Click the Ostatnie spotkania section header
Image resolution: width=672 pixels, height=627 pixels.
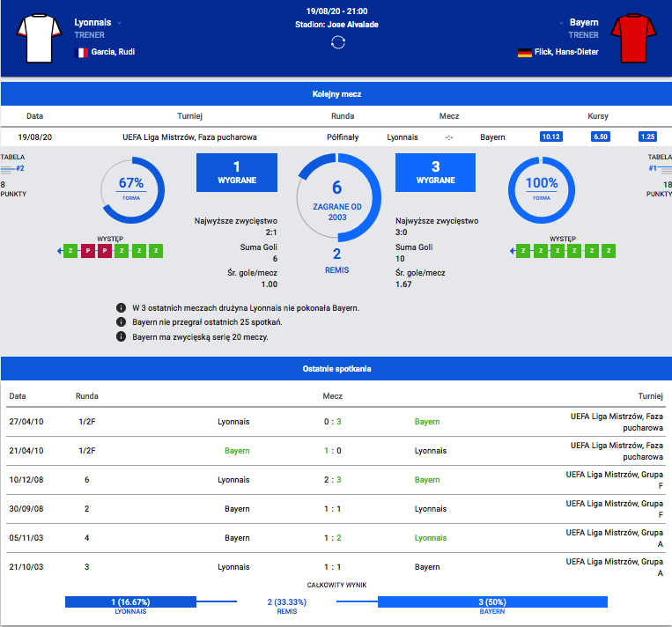point(336,368)
